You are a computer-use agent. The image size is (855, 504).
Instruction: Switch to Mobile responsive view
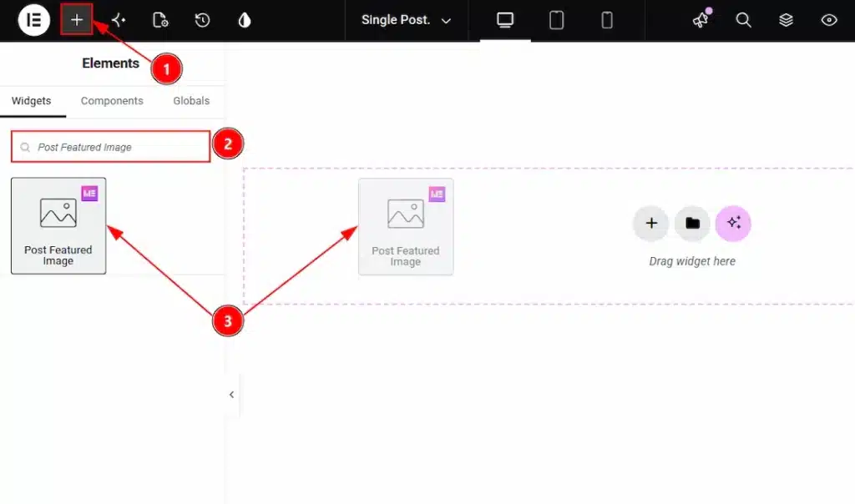pyautogui.click(x=606, y=20)
